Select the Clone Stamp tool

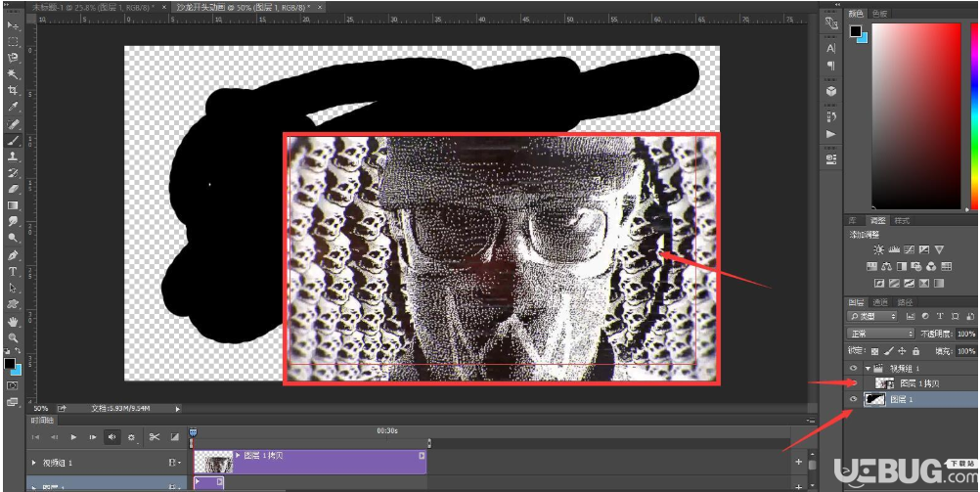(x=13, y=157)
